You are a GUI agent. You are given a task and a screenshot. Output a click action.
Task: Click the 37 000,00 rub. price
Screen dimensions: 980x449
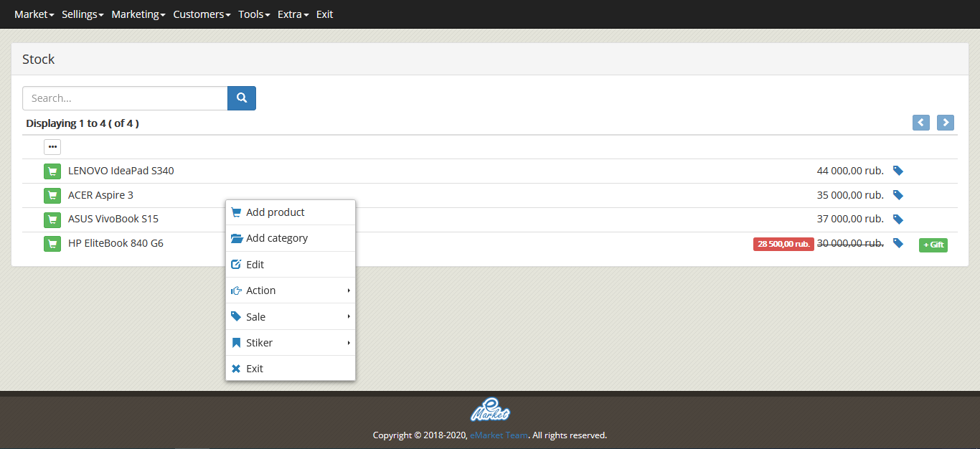coord(850,219)
